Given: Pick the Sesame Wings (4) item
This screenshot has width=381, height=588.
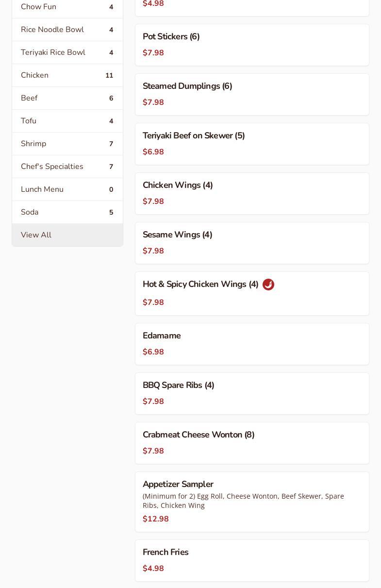Looking at the screenshot, I should click(x=252, y=243).
